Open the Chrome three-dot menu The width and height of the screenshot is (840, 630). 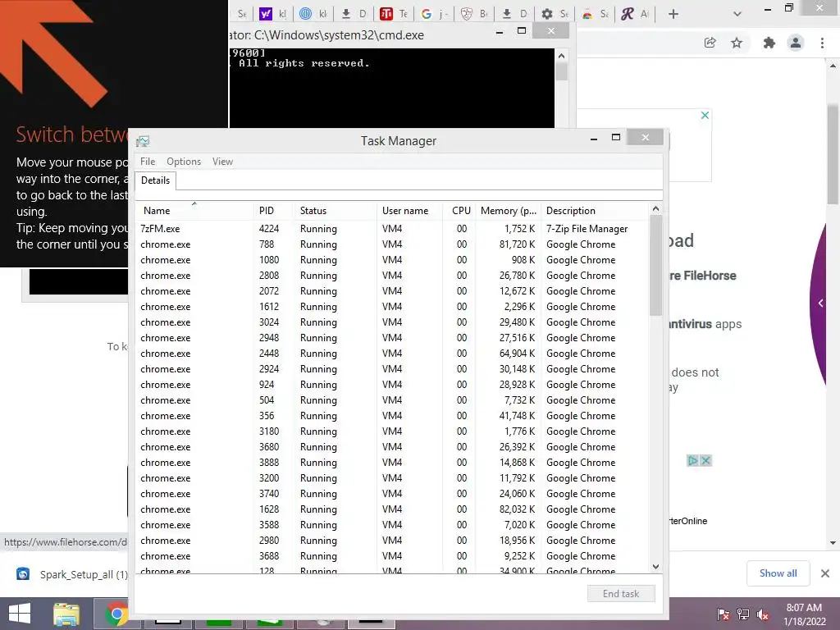822,43
